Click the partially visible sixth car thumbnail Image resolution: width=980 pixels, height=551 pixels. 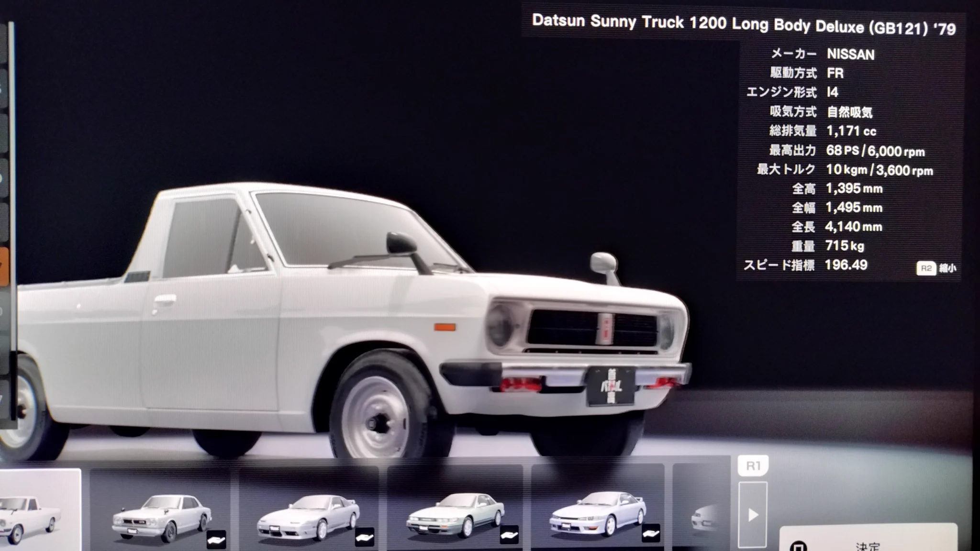coord(702,507)
